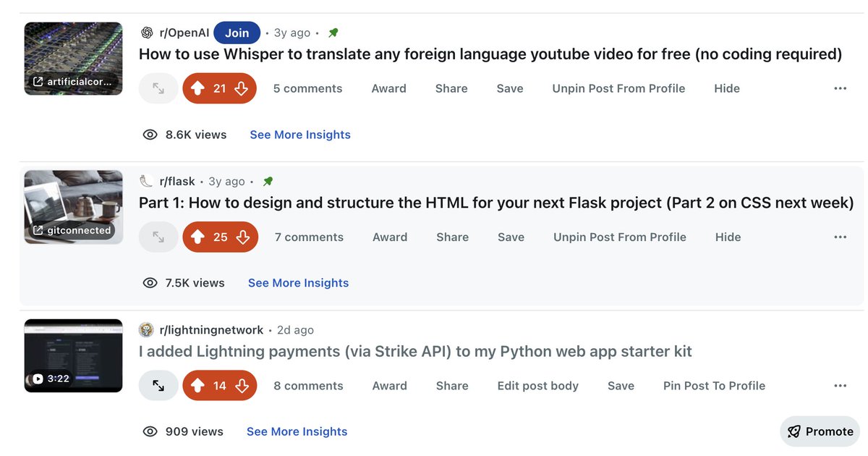Click the eye icon beside 909 views
This screenshot has height=456, width=868.
[150, 431]
